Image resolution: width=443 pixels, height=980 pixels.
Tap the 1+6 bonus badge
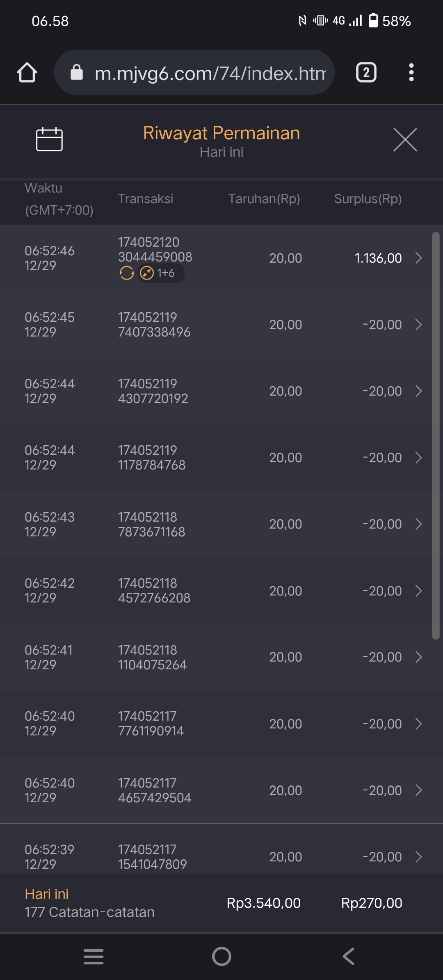pos(158,273)
